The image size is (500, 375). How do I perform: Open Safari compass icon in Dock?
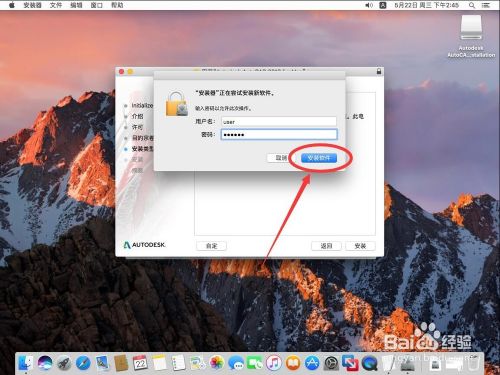coord(83,363)
